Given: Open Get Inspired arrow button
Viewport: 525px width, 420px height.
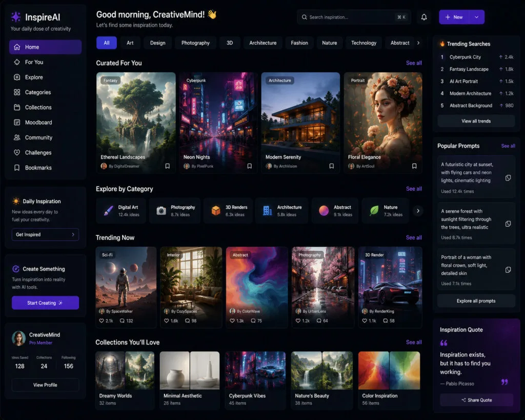Looking at the screenshot, I should (45, 234).
